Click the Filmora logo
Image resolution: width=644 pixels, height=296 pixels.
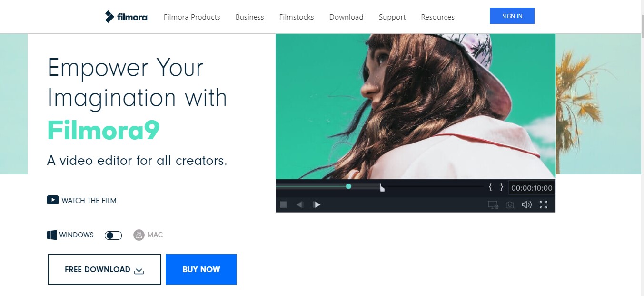[x=126, y=17]
